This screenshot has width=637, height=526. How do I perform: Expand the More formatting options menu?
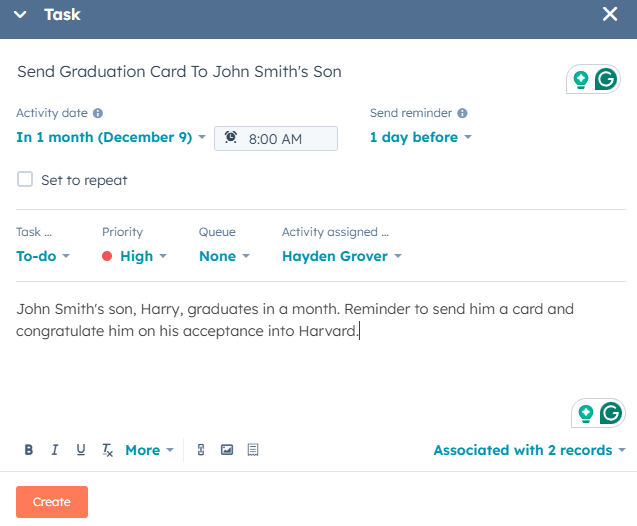tap(149, 450)
